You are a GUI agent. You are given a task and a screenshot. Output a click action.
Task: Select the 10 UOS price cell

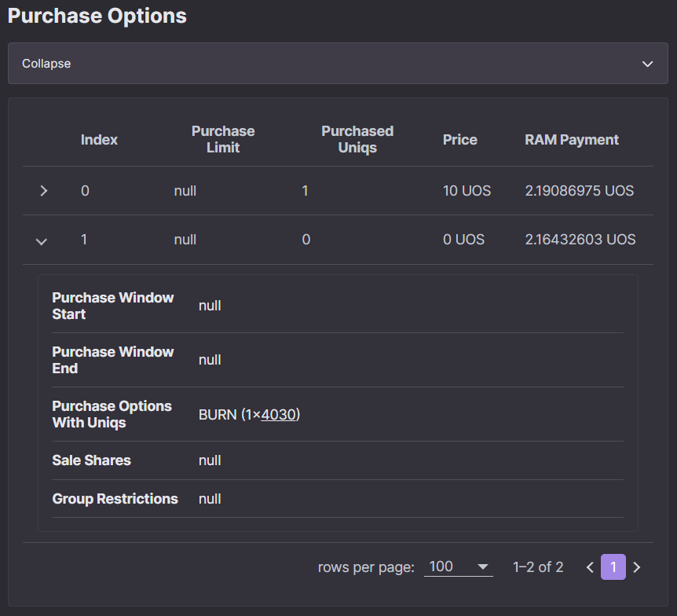click(467, 190)
